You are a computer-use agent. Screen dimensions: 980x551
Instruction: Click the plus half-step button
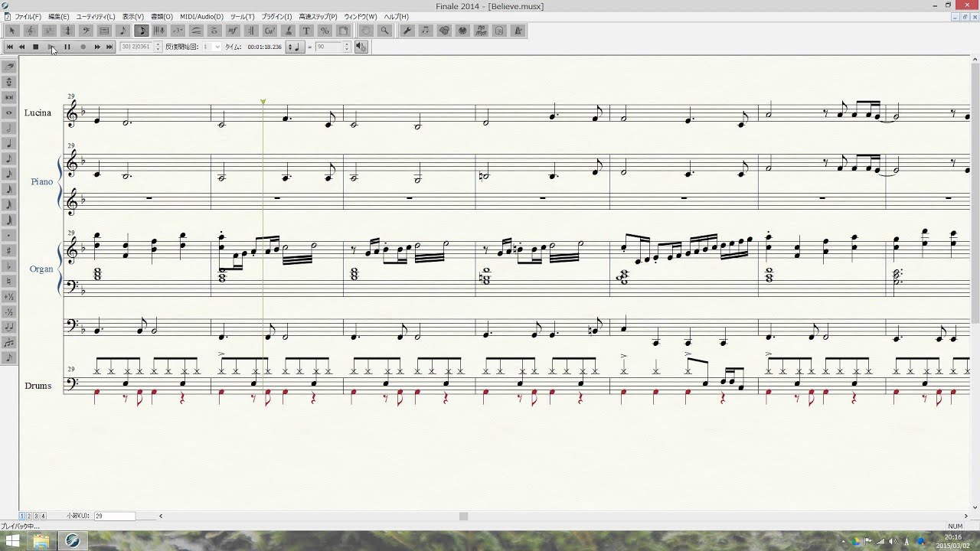coord(9,296)
